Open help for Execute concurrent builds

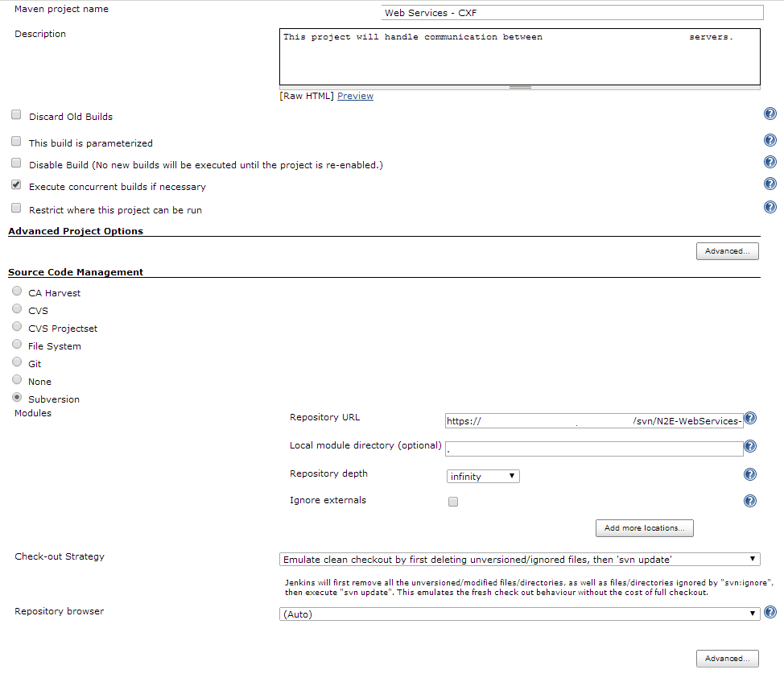coord(770,183)
